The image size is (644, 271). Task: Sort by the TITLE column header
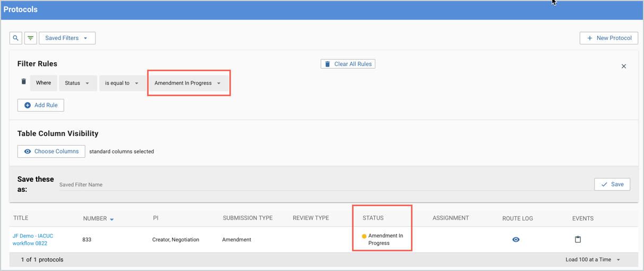21,218
